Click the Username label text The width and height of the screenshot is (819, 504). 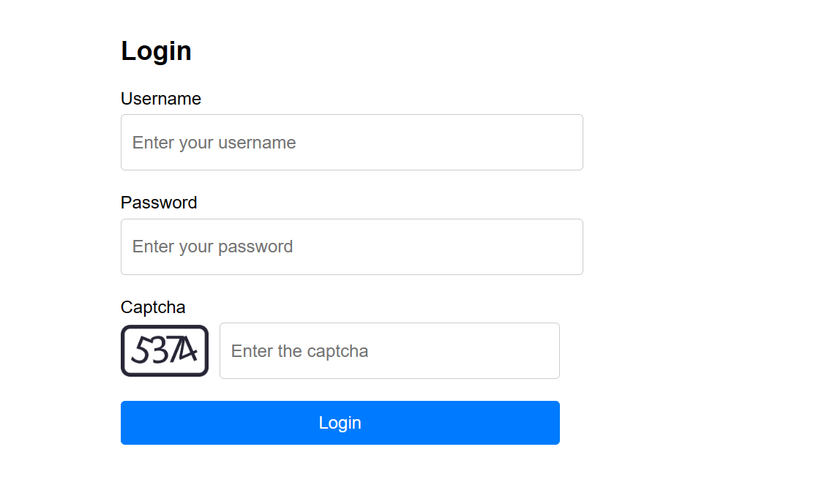pyautogui.click(x=161, y=99)
